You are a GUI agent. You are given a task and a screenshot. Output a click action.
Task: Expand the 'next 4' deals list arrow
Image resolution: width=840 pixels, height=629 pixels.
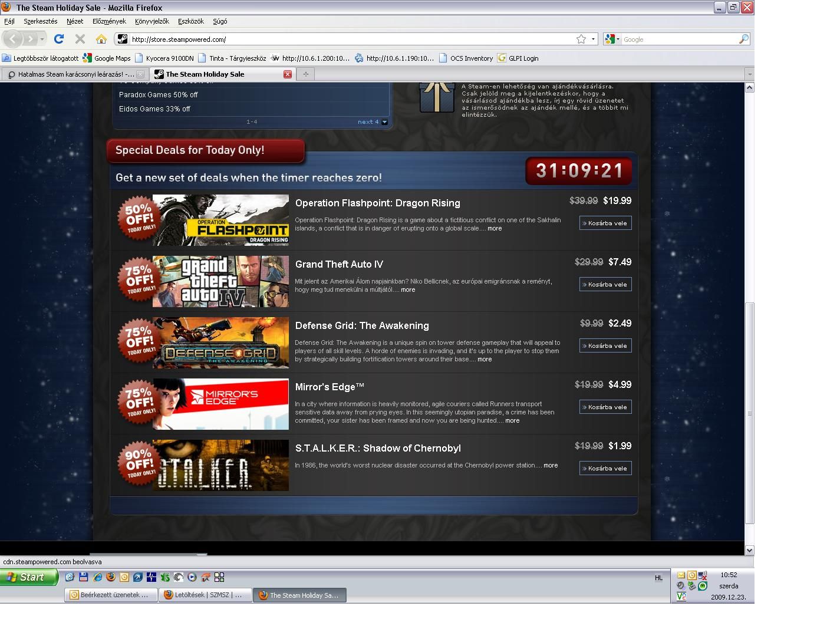(x=384, y=122)
